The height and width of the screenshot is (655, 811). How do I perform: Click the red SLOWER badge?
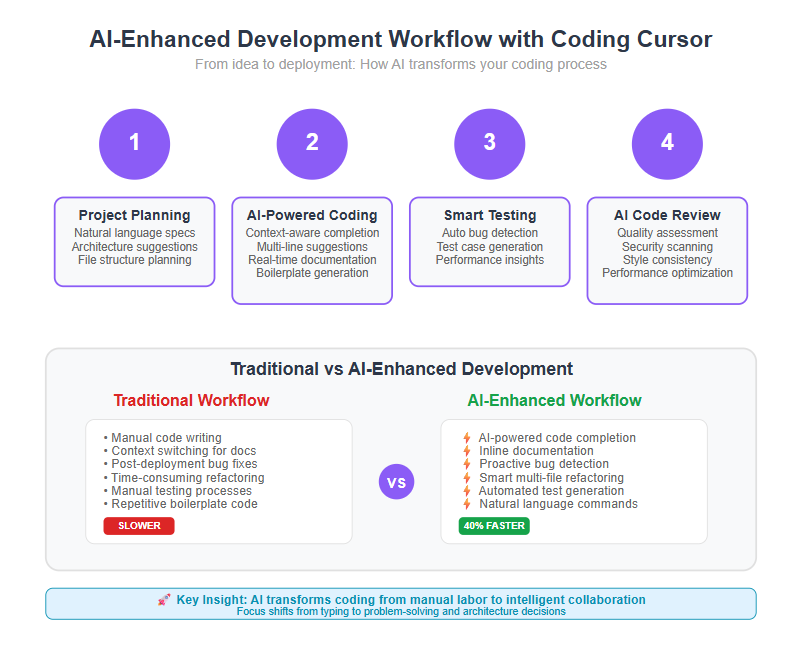[x=139, y=526]
